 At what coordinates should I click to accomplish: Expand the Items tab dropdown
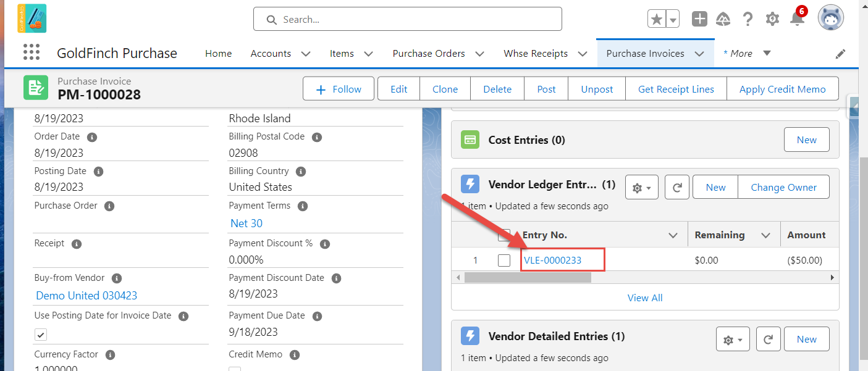coord(369,54)
